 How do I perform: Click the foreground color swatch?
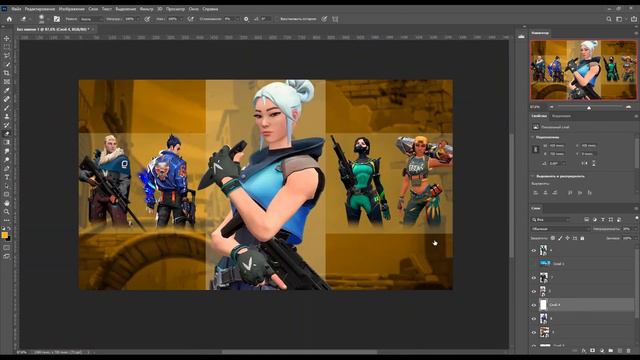(x=4, y=235)
